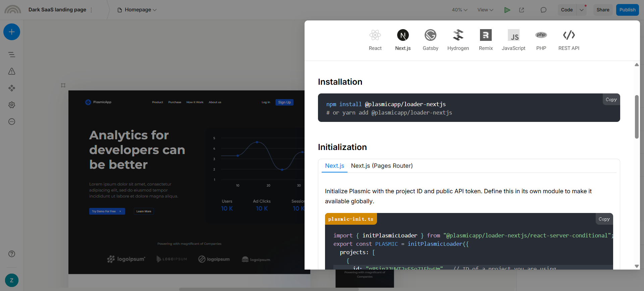Click the Users 10 K statistic
This screenshot has width=644, height=291.
coord(227,205)
